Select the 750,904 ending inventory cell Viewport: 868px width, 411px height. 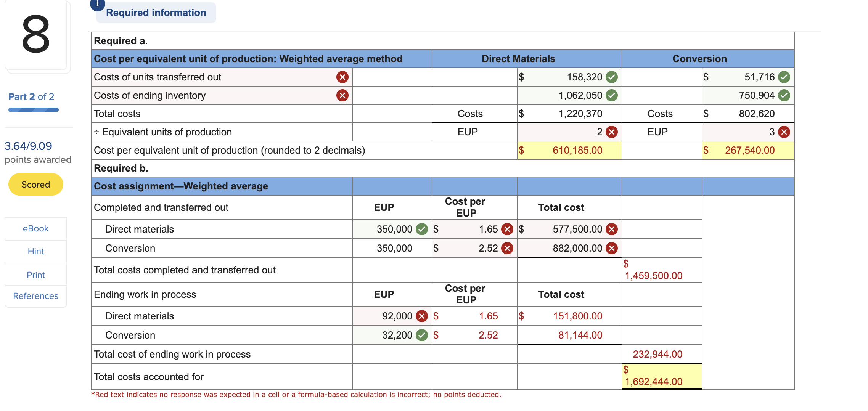[748, 95]
